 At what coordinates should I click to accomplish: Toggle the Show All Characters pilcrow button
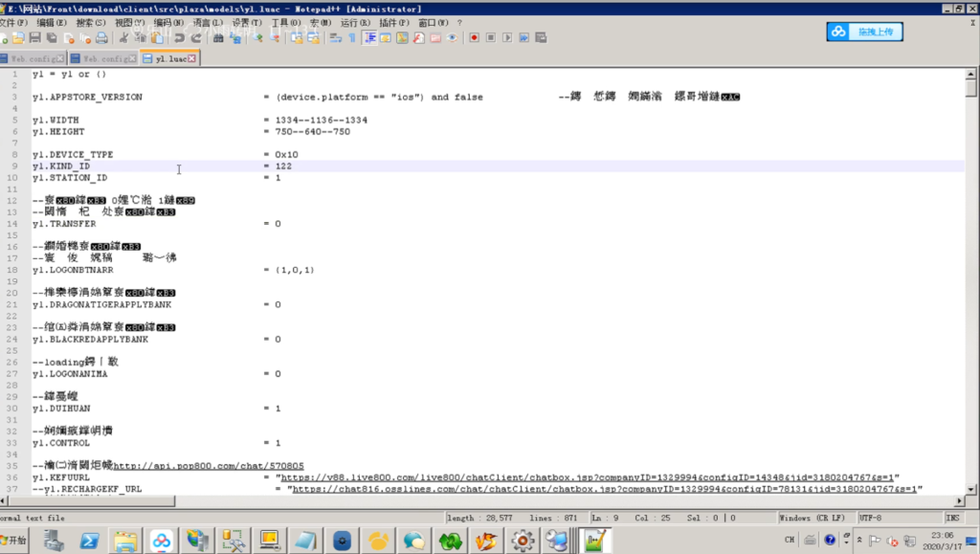(352, 38)
